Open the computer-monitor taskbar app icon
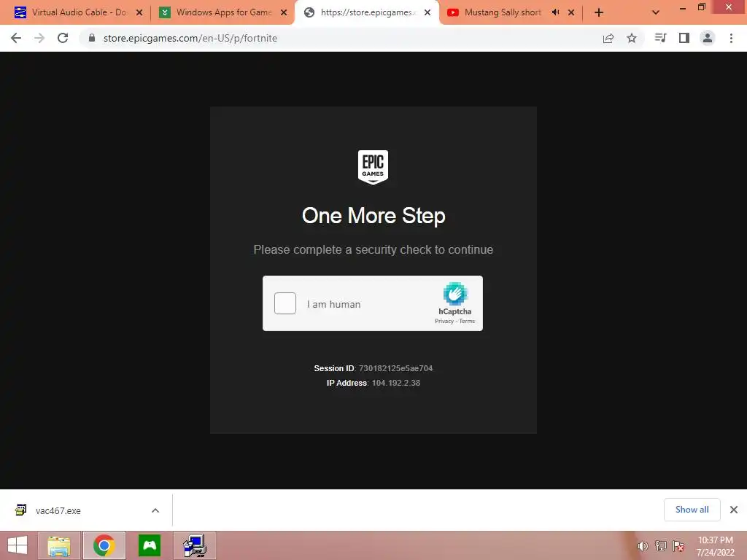Image resolution: width=747 pixels, height=560 pixels. 195,545
